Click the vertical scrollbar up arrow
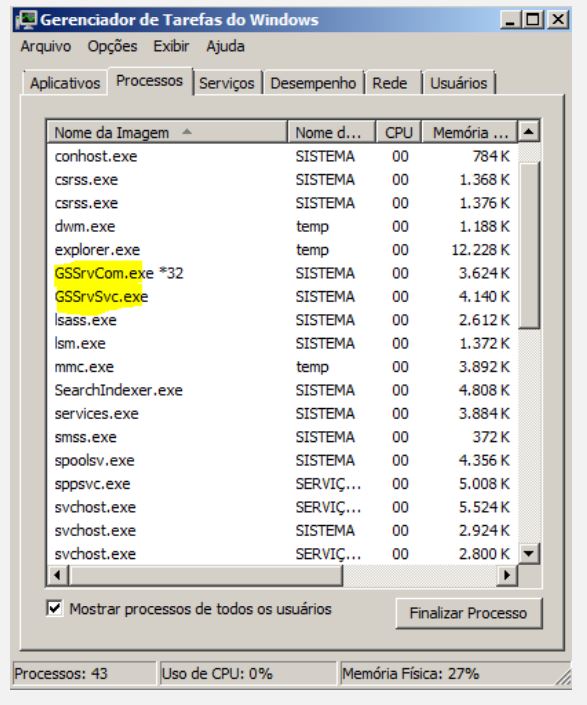The height and width of the screenshot is (705, 587). pyautogui.click(x=529, y=132)
